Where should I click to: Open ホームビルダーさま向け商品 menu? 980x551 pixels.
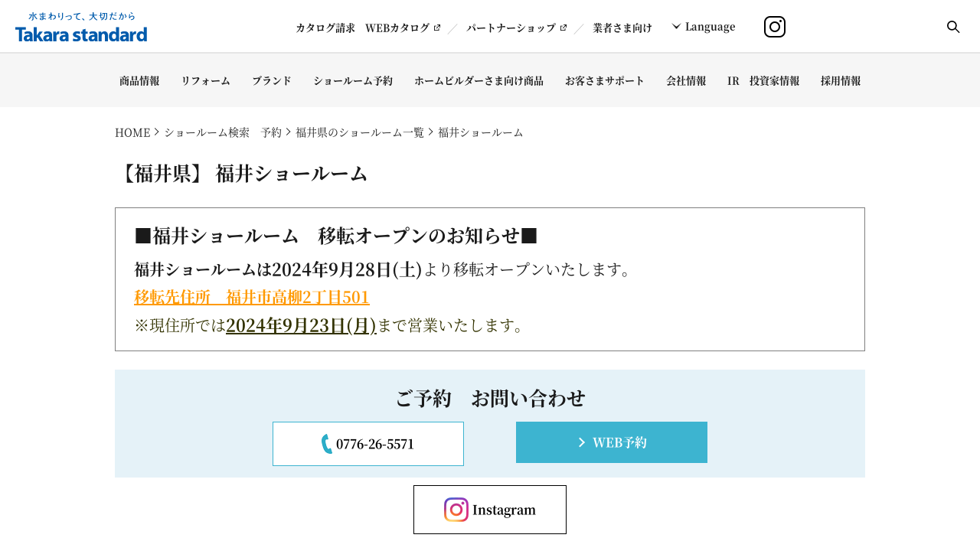[479, 80]
